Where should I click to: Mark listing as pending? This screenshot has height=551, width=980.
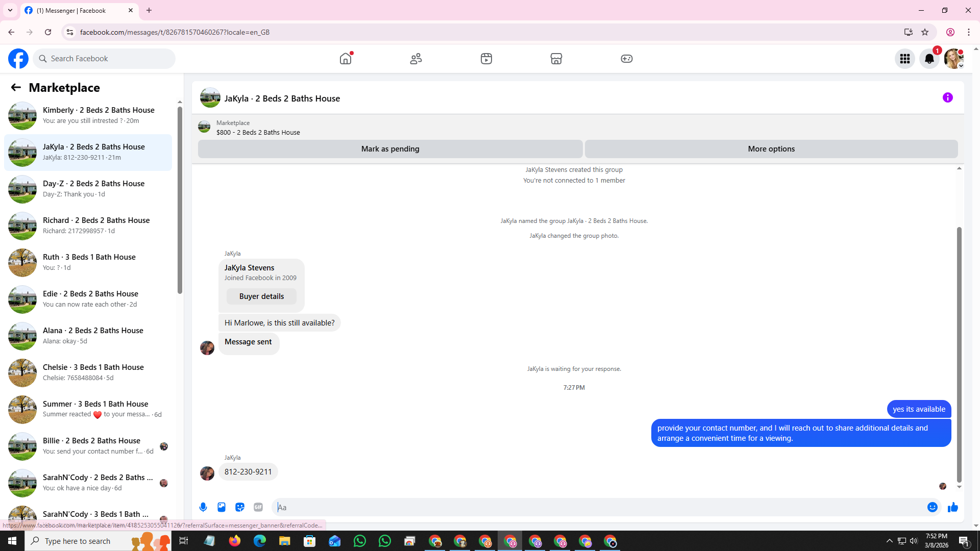coord(390,149)
